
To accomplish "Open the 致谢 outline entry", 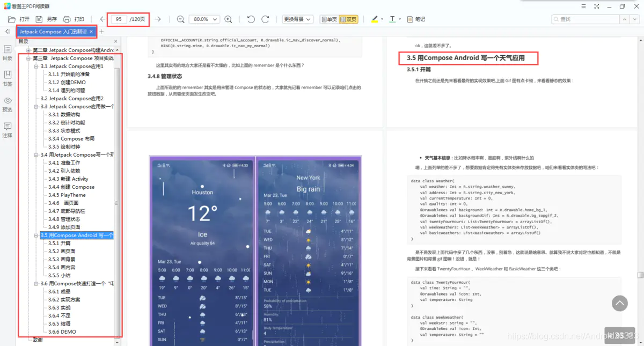I will pyautogui.click(x=38, y=340).
